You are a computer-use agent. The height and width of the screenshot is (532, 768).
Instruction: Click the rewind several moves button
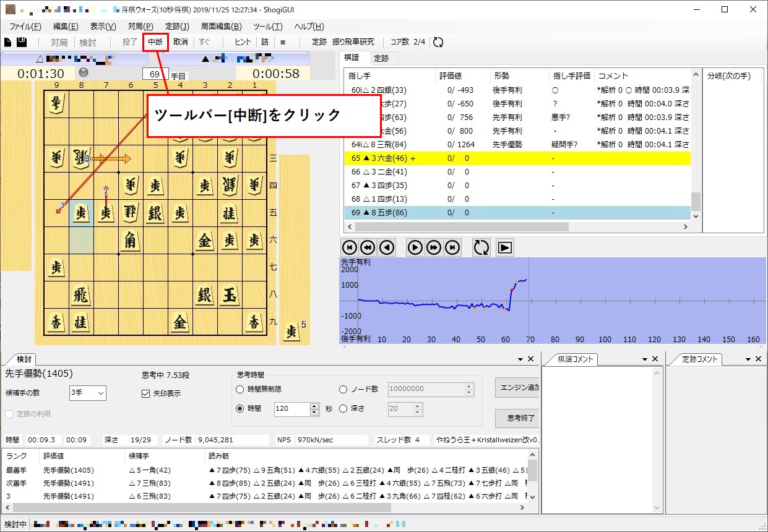(368, 247)
